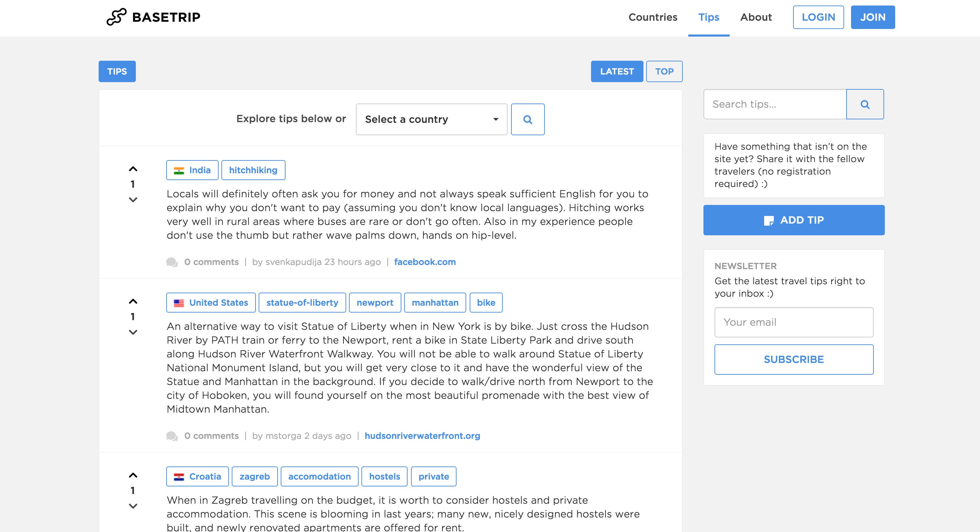Open the hudsonriverwaterfront.org source link
980x532 pixels.
(422, 436)
